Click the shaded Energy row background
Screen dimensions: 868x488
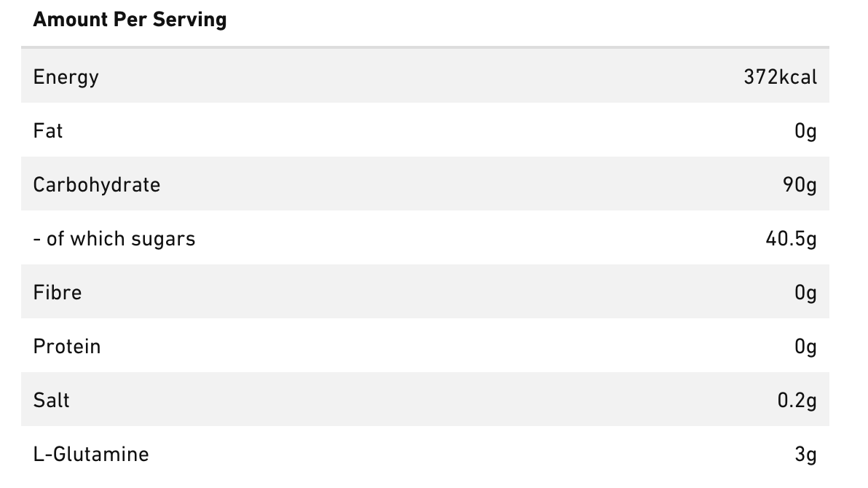425,75
